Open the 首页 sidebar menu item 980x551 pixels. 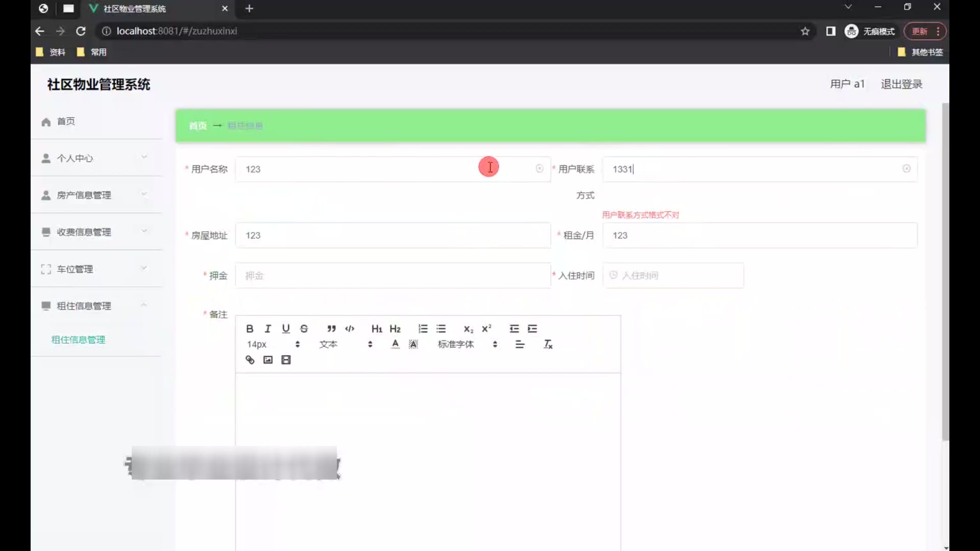click(x=66, y=121)
